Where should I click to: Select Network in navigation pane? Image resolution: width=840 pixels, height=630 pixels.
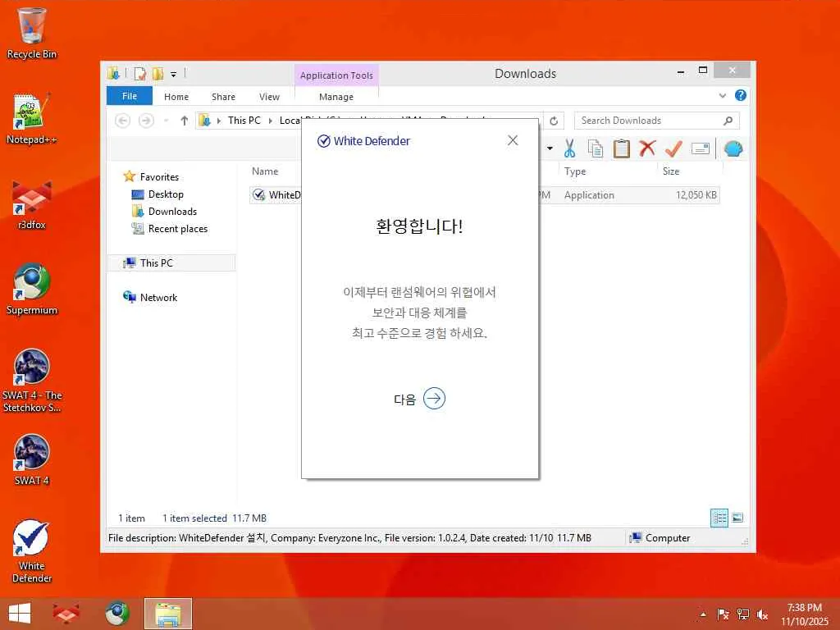(x=158, y=297)
